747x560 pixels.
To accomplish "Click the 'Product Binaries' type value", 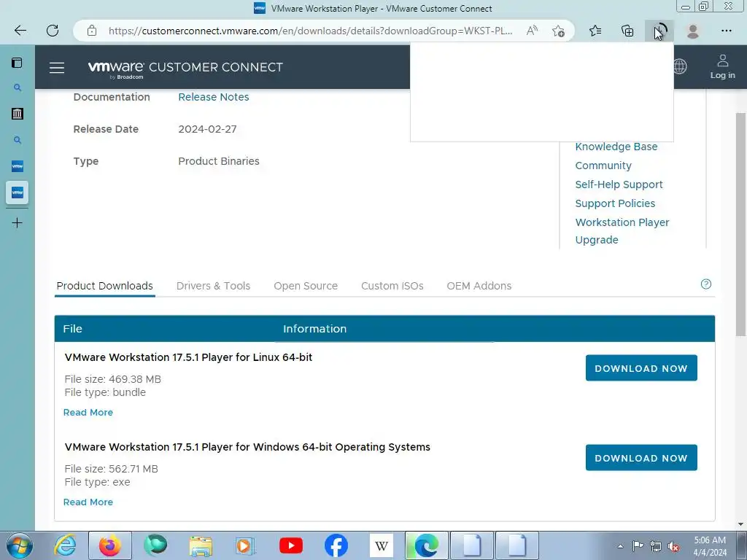I will click(x=219, y=161).
